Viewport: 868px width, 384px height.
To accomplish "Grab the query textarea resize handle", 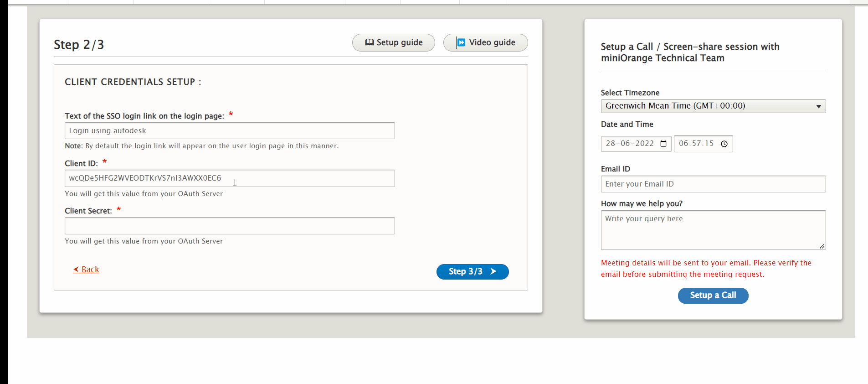I will [822, 246].
